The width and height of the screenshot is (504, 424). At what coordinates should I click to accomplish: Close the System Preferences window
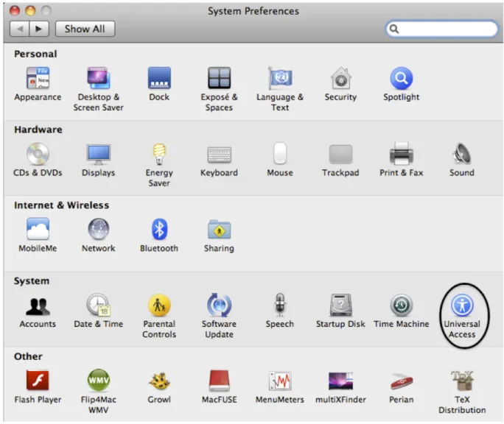15,11
